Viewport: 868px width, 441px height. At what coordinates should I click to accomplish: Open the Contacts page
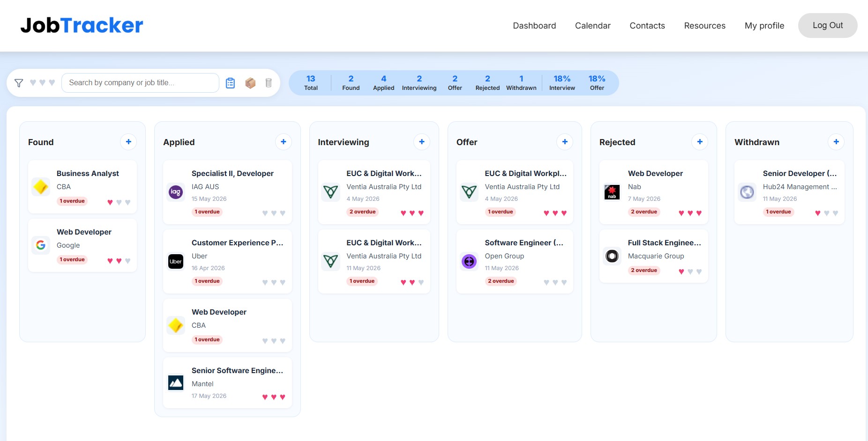(647, 26)
